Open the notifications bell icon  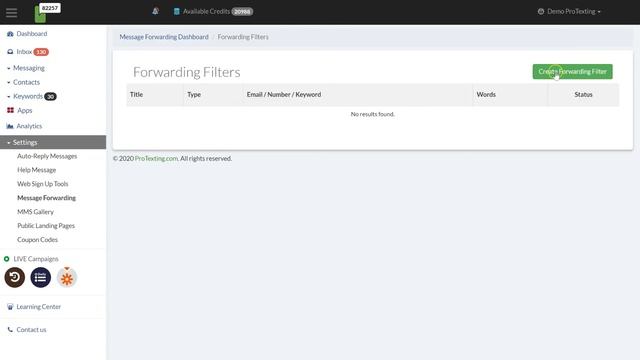(156, 11)
